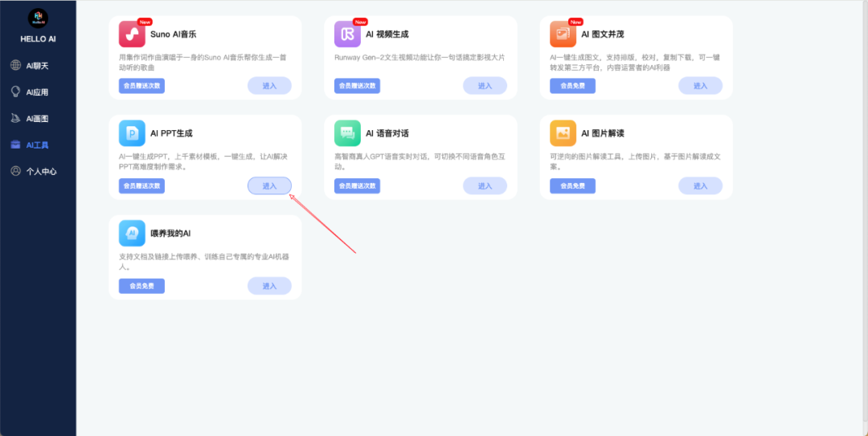The image size is (868, 436).
Task: Click the AI 视频生成 title text
Action: pyautogui.click(x=387, y=34)
